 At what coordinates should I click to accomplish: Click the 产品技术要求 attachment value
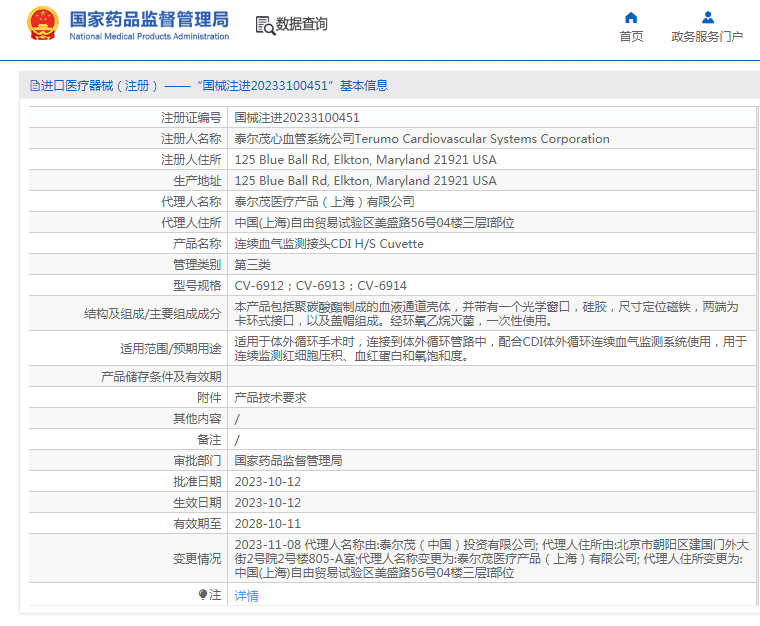(270, 397)
